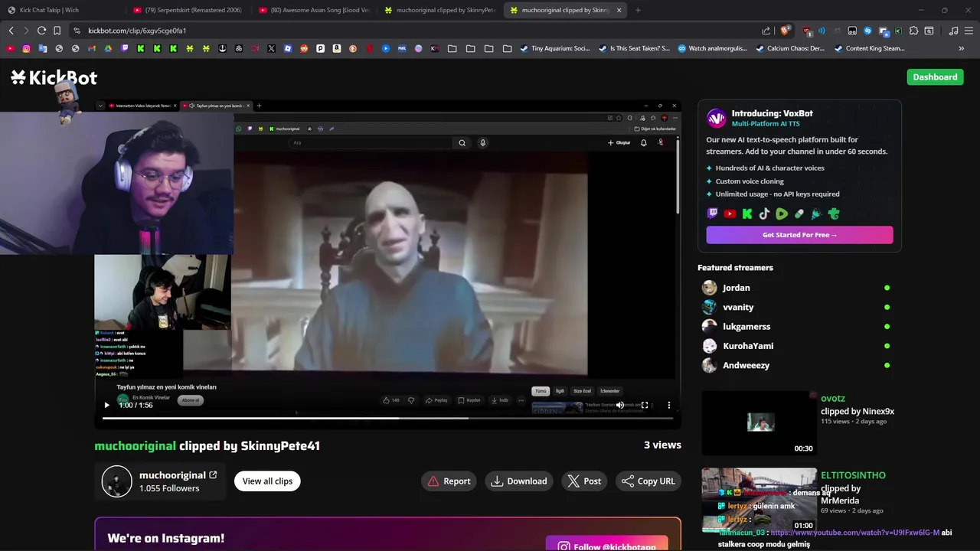Screen dimensions: 980x551
Task: Open the anchor bookmark icon
Action: pyautogui.click(x=222, y=48)
